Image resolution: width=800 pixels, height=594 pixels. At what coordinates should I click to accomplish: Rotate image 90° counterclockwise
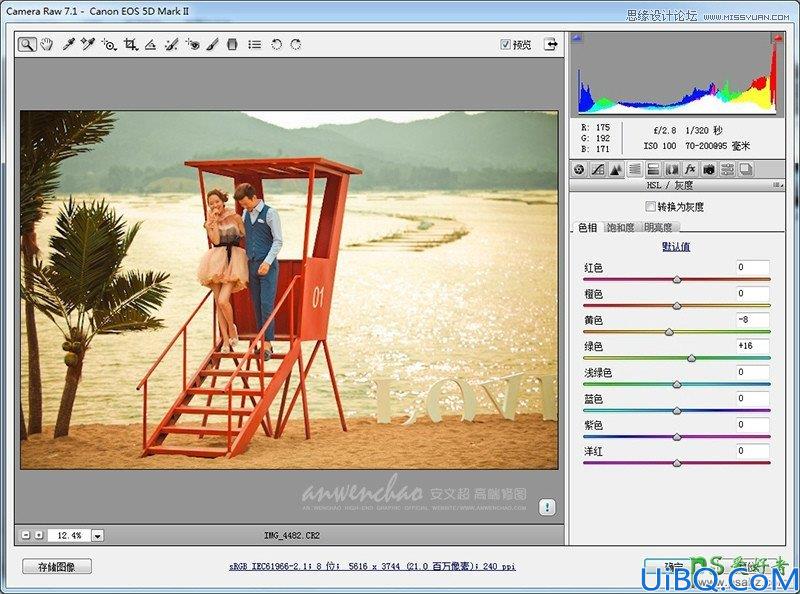(x=277, y=45)
